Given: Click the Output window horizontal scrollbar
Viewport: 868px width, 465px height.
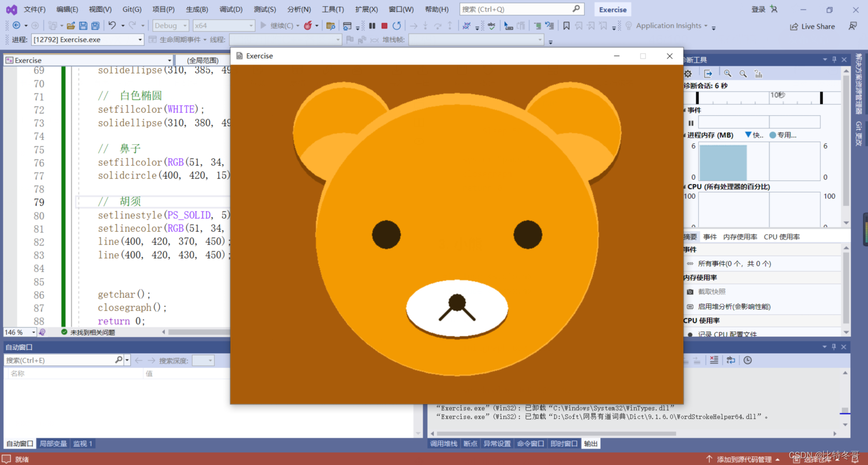Looking at the screenshot, I should tap(556, 433).
